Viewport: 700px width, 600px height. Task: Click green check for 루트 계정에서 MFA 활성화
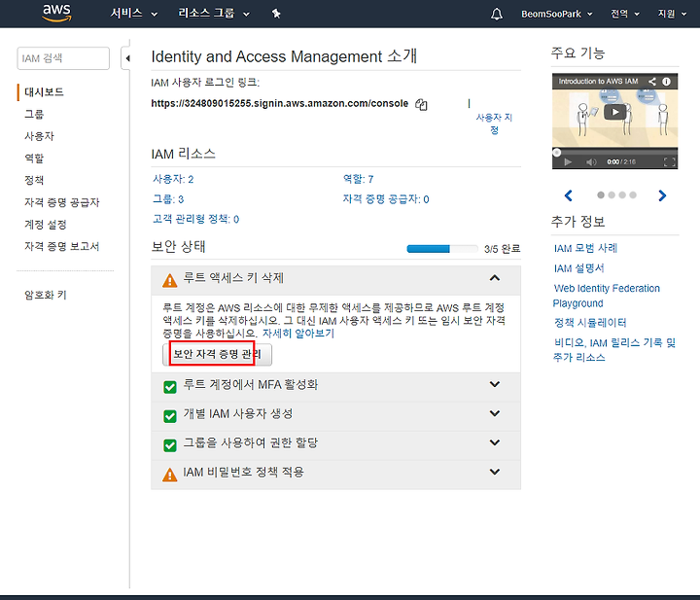click(x=170, y=387)
